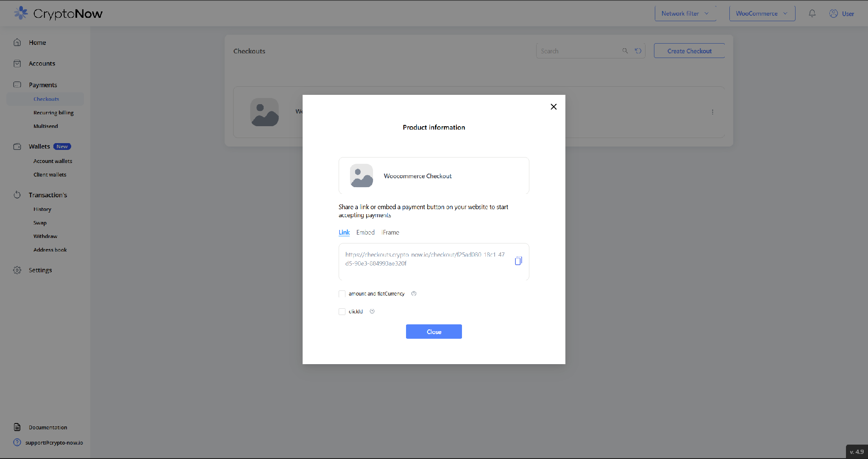Screen dimensions: 868x459
Task: Click the Settings menu label
Action: pyautogui.click(x=40, y=270)
